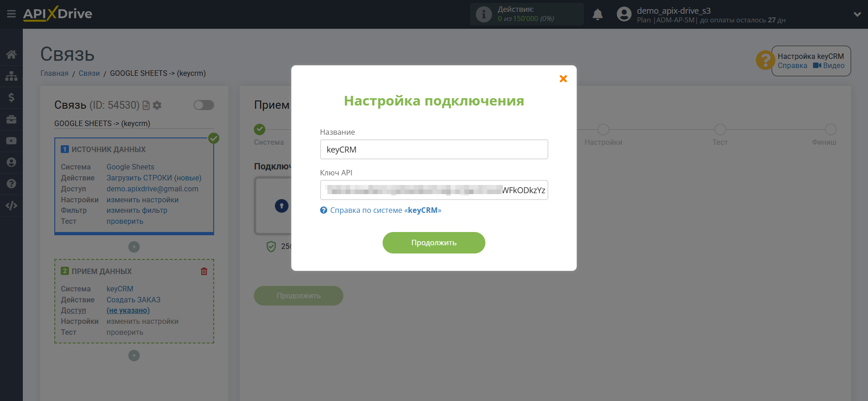Click ИСТОЧНИК ДАННЫХ block header
The height and width of the screenshot is (401, 868).
point(109,149)
